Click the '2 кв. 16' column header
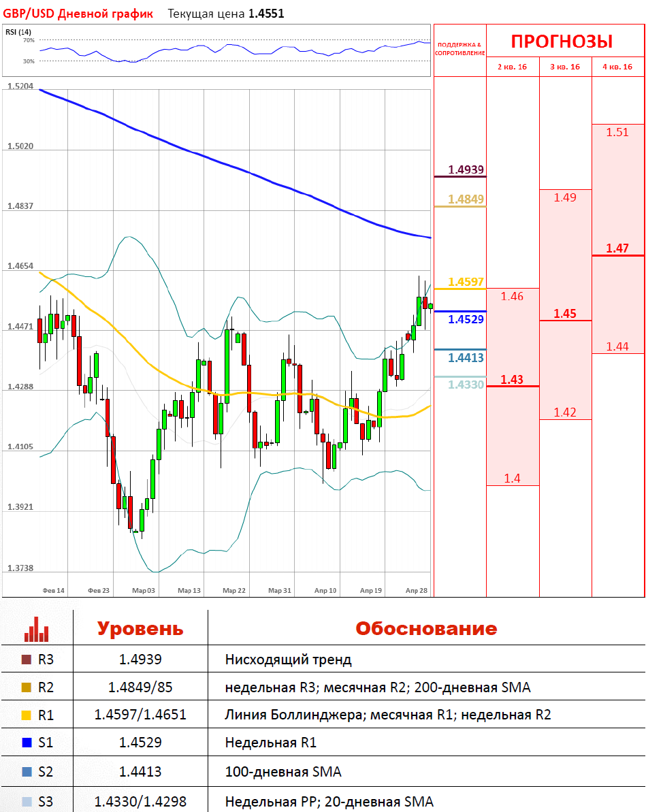This screenshot has height=812, width=646. [x=513, y=67]
